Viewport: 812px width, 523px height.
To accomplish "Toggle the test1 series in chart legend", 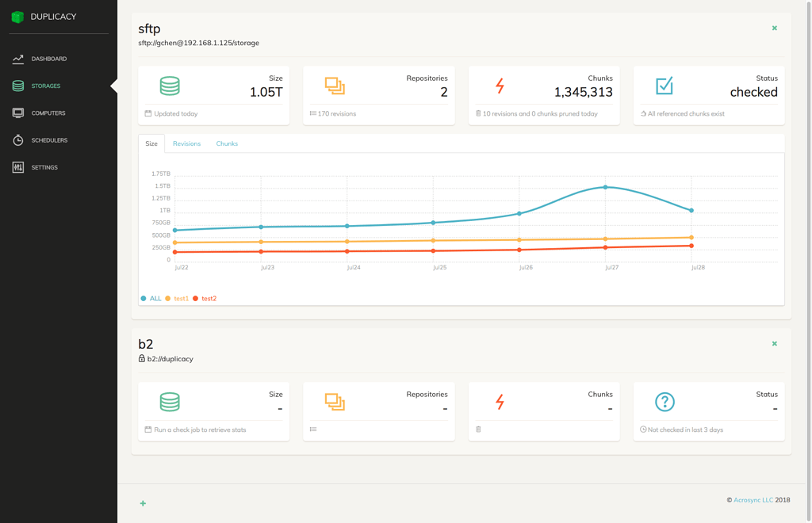I will coord(177,299).
